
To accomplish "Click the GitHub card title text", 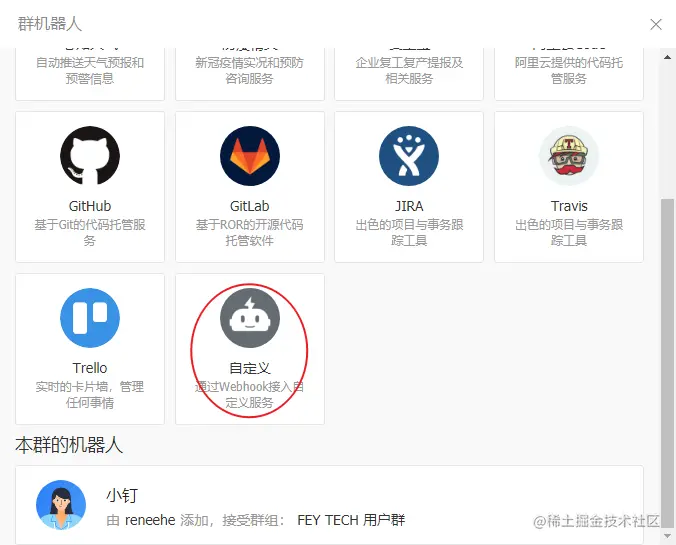I will pyautogui.click(x=90, y=206).
